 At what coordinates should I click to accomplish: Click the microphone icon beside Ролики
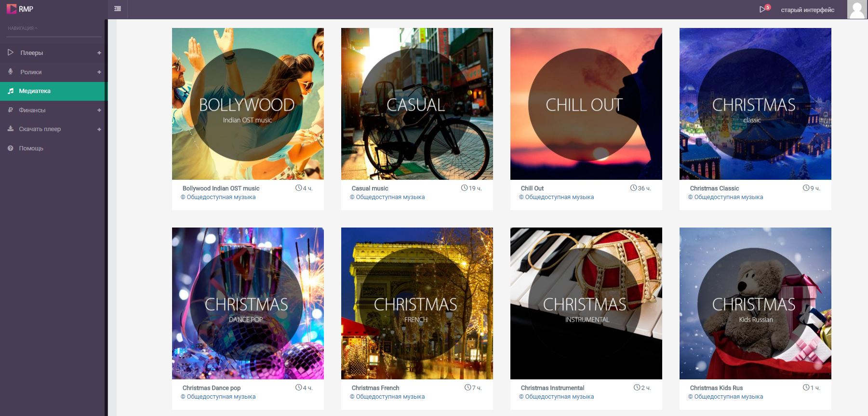pyautogui.click(x=11, y=71)
